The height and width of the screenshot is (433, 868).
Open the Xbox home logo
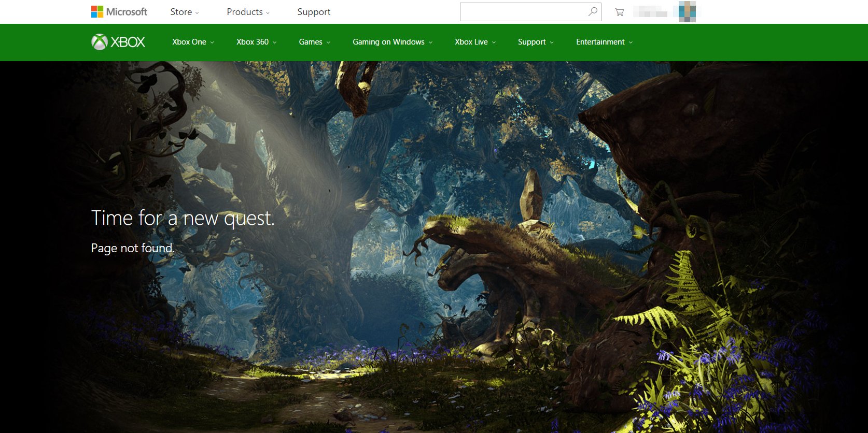pyautogui.click(x=118, y=42)
